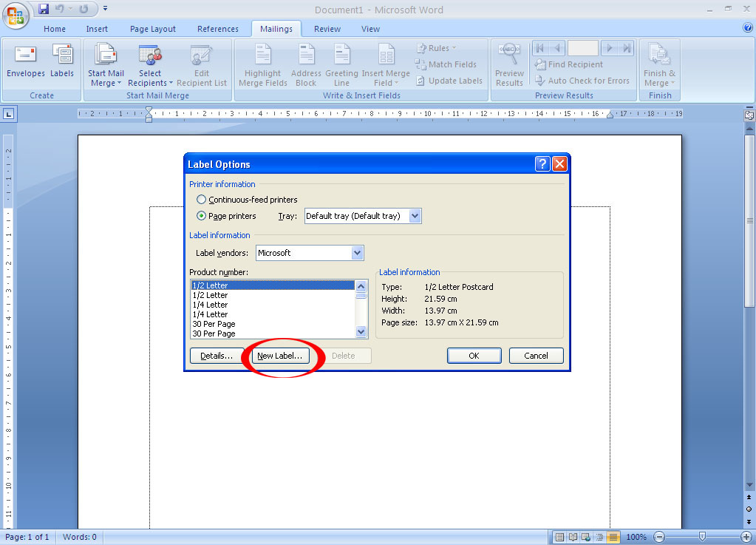Click the tab selector ruler corner
756x545 pixels.
click(x=9, y=115)
